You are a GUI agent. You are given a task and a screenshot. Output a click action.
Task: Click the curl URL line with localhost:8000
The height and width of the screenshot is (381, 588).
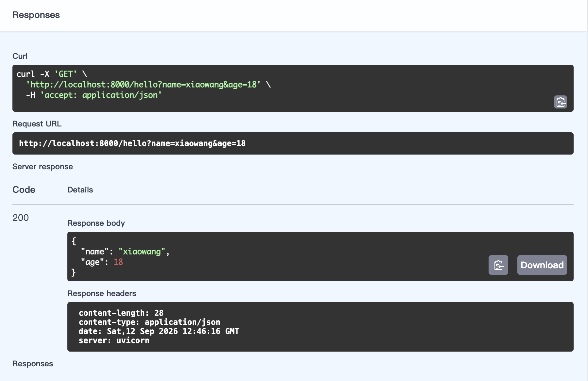144,85
